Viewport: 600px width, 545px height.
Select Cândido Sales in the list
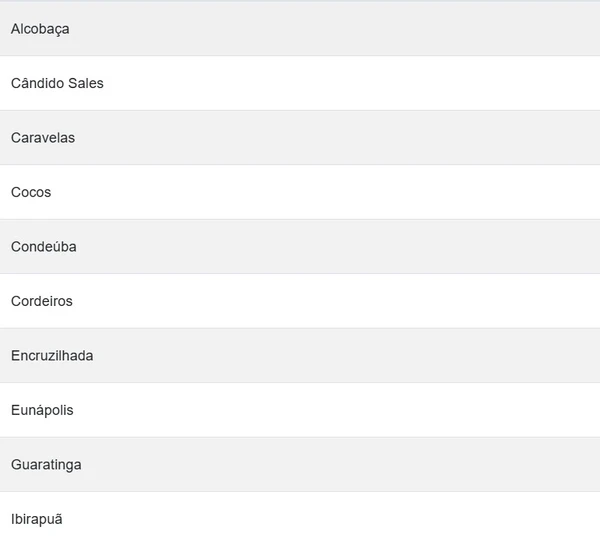pyautogui.click(x=300, y=83)
